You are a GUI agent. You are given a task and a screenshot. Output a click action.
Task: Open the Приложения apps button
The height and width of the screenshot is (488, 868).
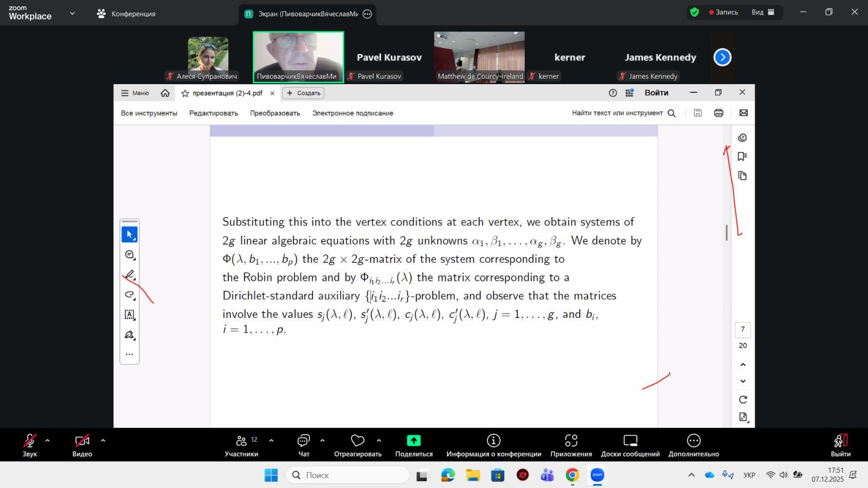571,445
